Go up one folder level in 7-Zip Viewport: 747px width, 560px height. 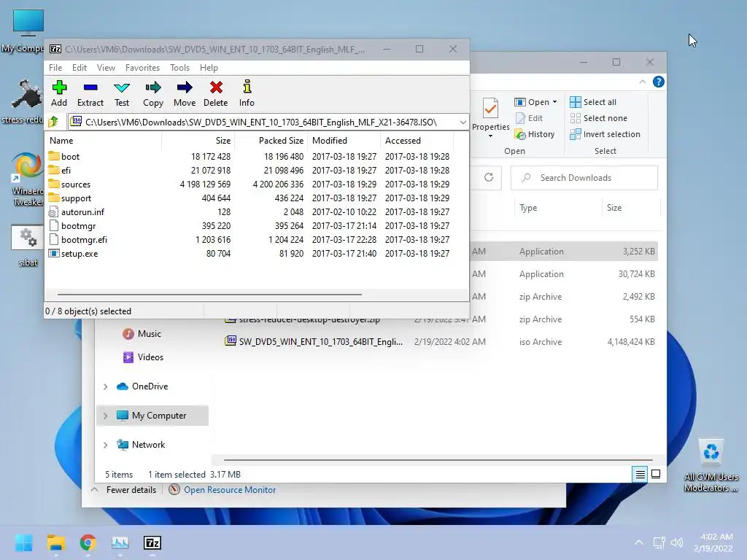pos(53,122)
